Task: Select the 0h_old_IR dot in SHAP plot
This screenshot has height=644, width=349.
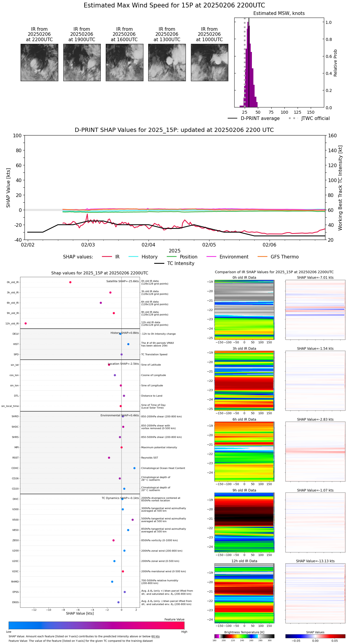Action: click(x=70, y=282)
